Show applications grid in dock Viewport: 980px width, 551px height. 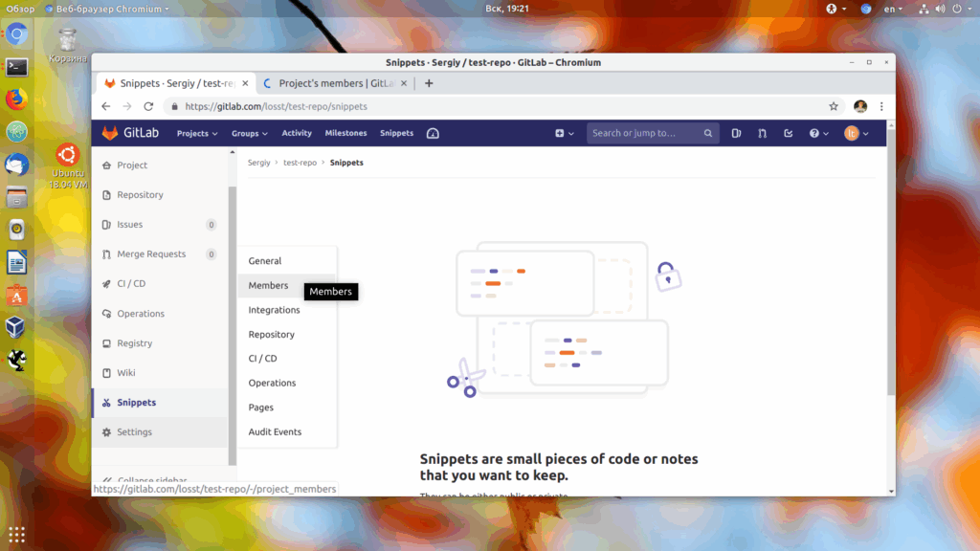click(17, 534)
